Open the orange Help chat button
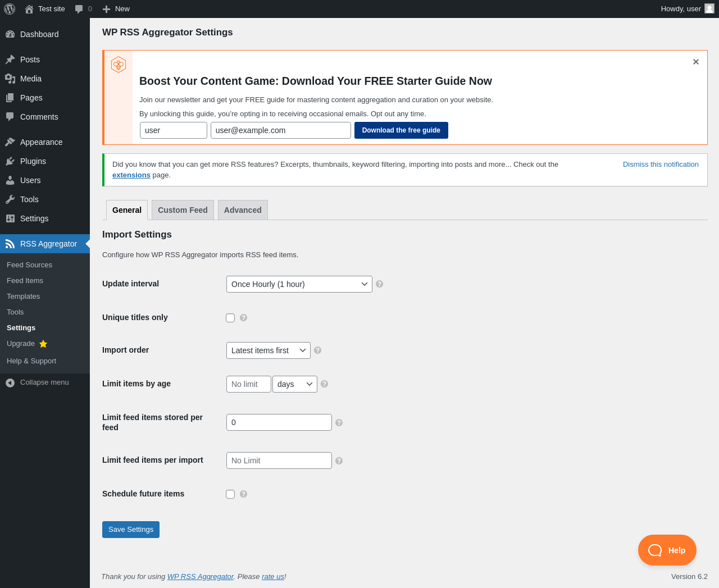 pyautogui.click(x=667, y=550)
